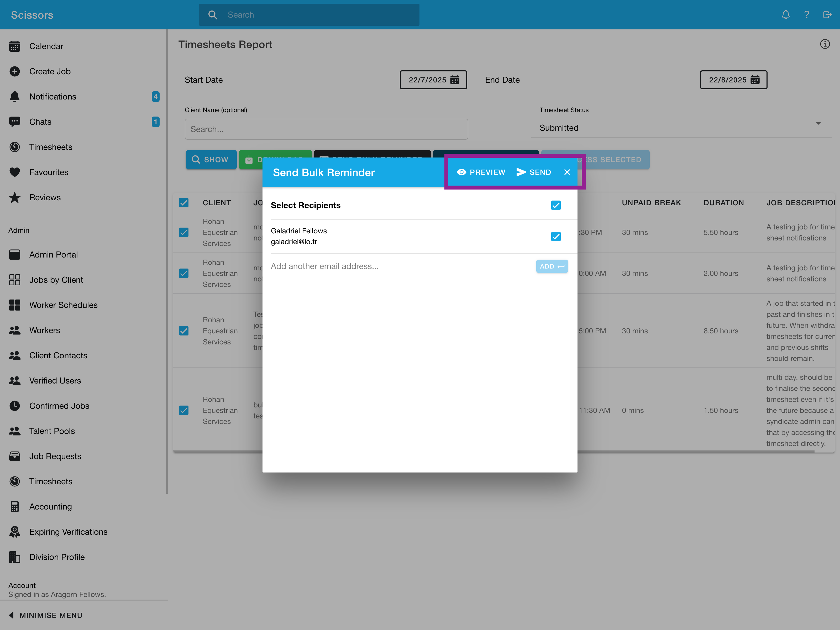Open the End Date calendar picker icon
This screenshot has height=630, width=840.
click(755, 80)
